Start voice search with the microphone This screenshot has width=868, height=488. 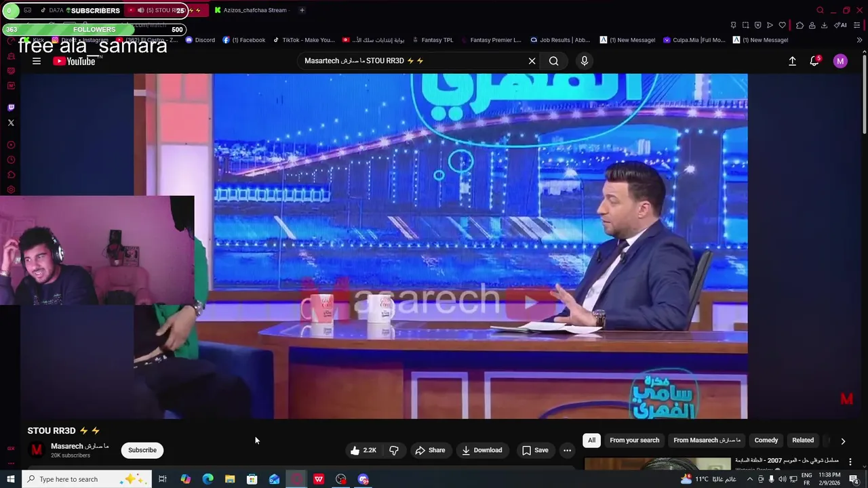pyautogui.click(x=585, y=61)
